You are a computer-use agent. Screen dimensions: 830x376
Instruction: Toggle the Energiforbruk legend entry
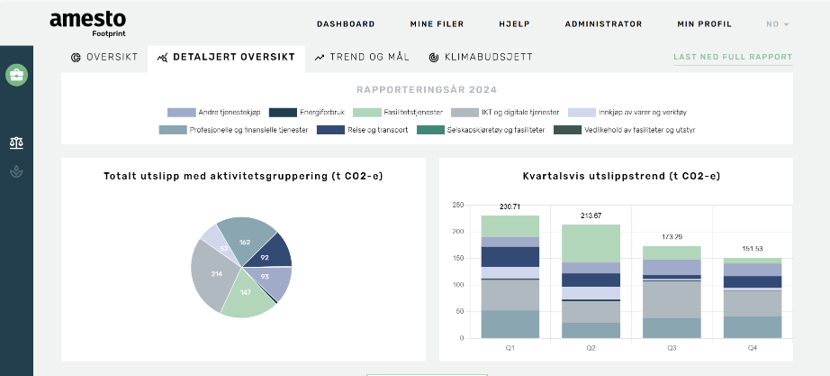[x=307, y=112]
